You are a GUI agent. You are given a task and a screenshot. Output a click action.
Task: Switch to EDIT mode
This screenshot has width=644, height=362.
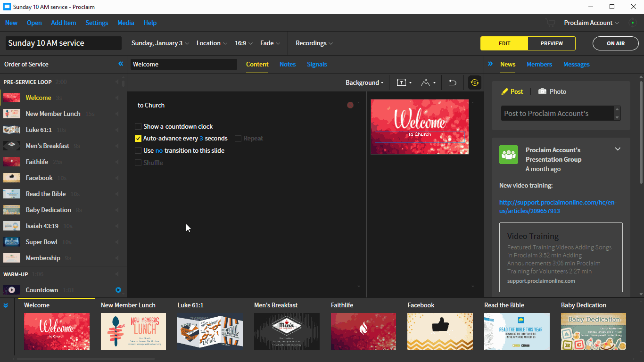point(504,43)
